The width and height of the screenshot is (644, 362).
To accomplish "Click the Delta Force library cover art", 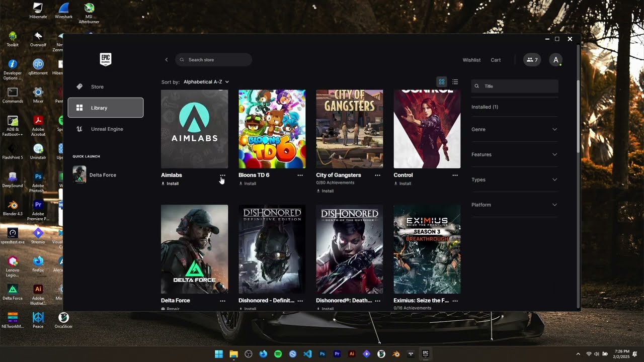I will coord(194,249).
